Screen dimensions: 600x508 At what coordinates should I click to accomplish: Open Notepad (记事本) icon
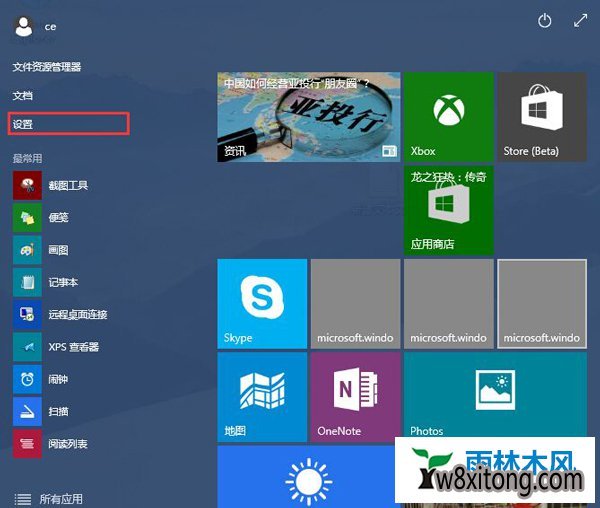[x=27, y=282]
